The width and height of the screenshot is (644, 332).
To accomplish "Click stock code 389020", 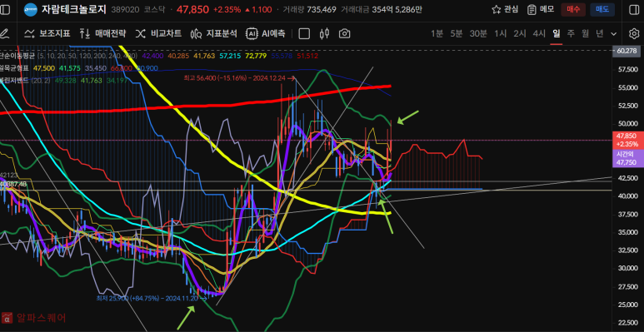I will point(125,9).
